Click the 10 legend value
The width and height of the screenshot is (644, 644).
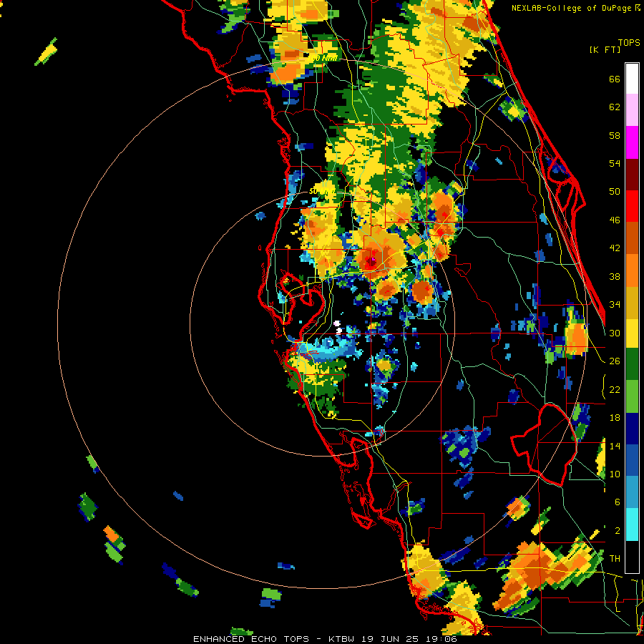tap(615, 474)
